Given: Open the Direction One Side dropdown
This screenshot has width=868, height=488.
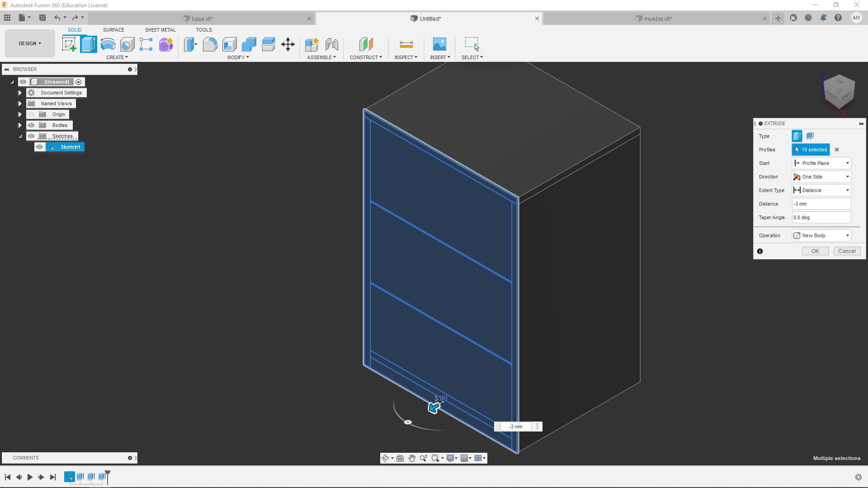Looking at the screenshot, I should [821, 177].
